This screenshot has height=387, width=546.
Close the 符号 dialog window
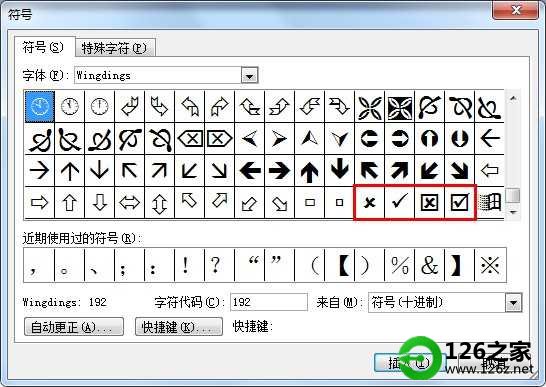click(515, 10)
